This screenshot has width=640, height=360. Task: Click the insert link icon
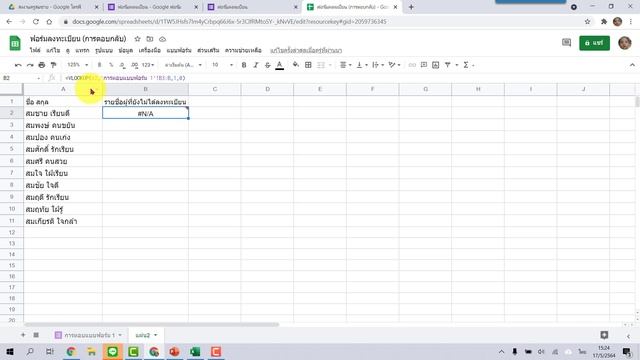tap(412, 65)
